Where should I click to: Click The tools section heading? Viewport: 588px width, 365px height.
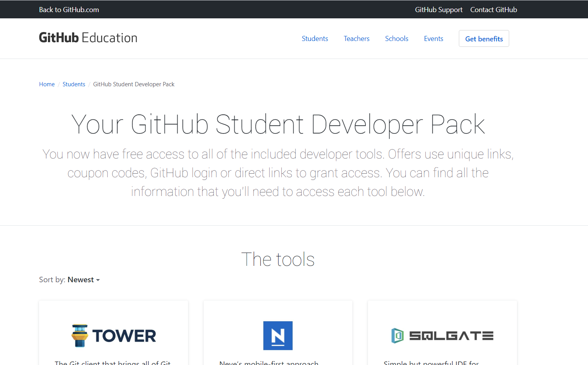(278, 260)
